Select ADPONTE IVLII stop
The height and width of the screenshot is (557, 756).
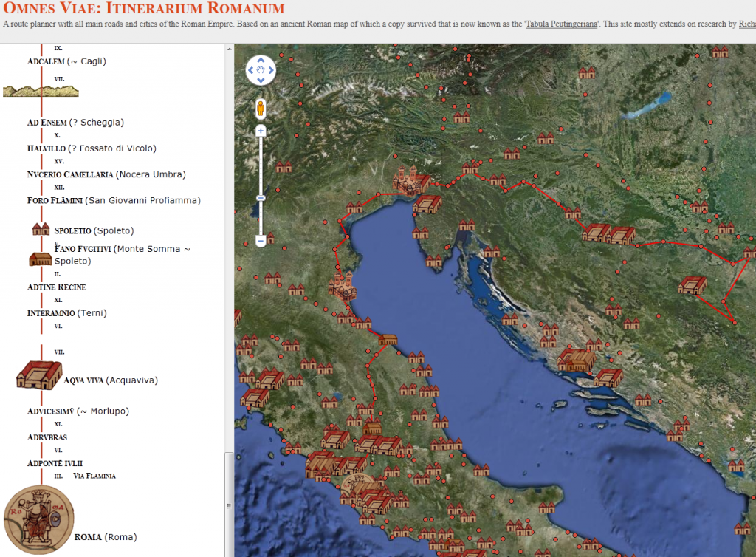coord(55,463)
